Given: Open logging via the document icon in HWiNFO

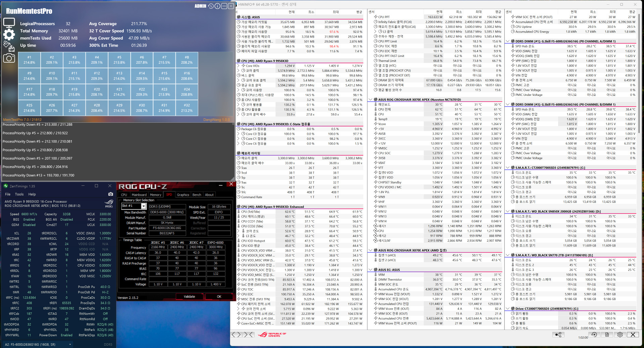Looking at the screenshot, I should point(607,335).
